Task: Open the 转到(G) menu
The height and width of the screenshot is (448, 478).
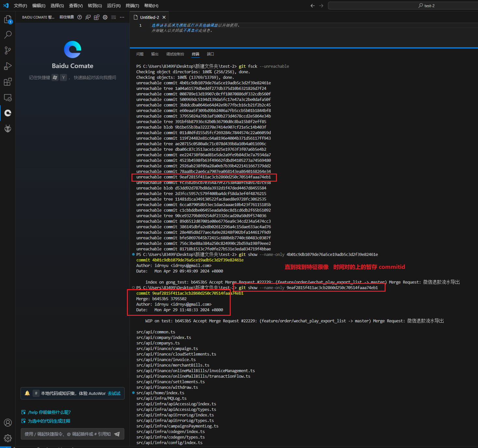Action: 95,6
